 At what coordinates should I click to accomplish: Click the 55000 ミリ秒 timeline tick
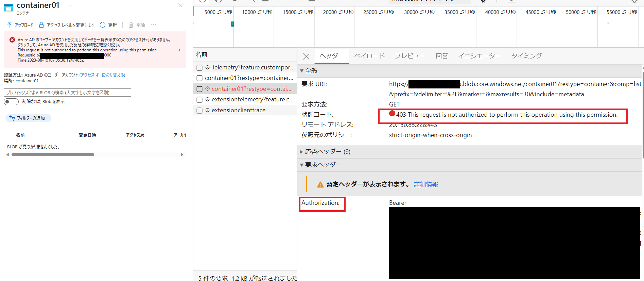pyautogui.click(x=622, y=12)
